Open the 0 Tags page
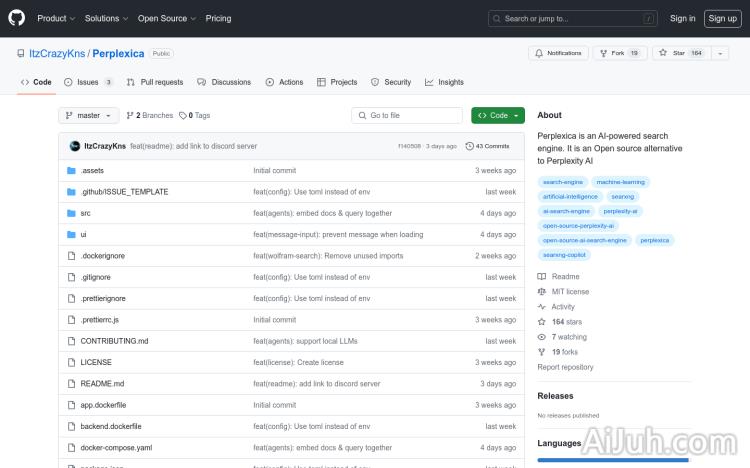 pos(195,116)
